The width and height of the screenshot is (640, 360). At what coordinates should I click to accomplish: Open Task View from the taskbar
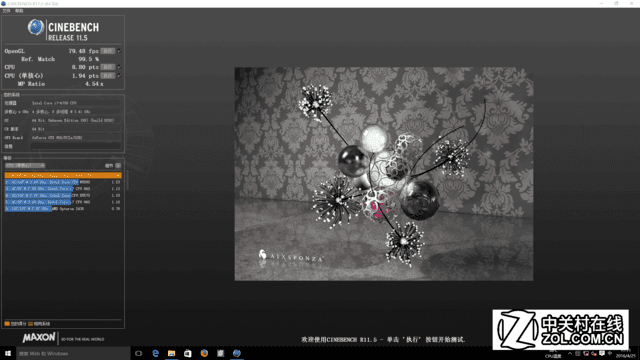tap(139, 353)
